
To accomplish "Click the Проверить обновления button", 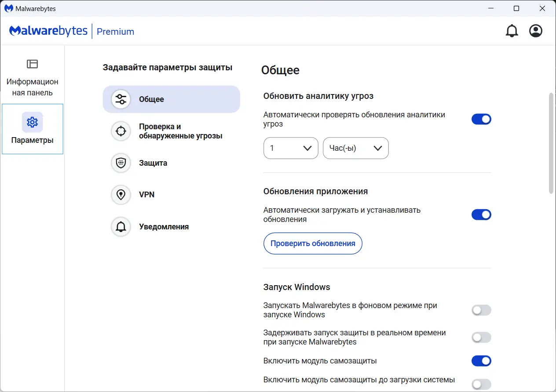I will point(312,243).
